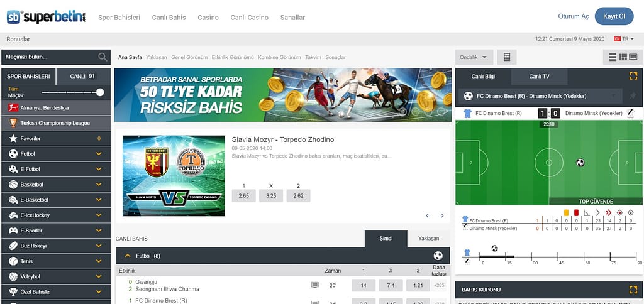
Task: Click the Bundesliga logo icon
Action: click(x=13, y=108)
